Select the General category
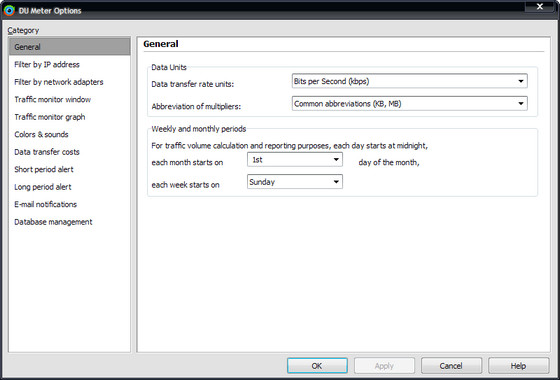This screenshot has width=560, height=380. pyautogui.click(x=70, y=47)
